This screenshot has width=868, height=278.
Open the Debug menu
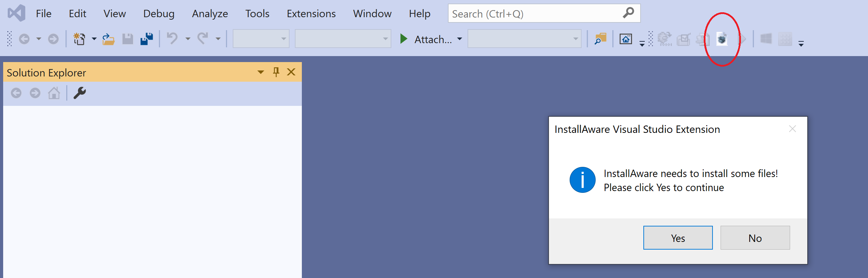(x=159, y=14)
